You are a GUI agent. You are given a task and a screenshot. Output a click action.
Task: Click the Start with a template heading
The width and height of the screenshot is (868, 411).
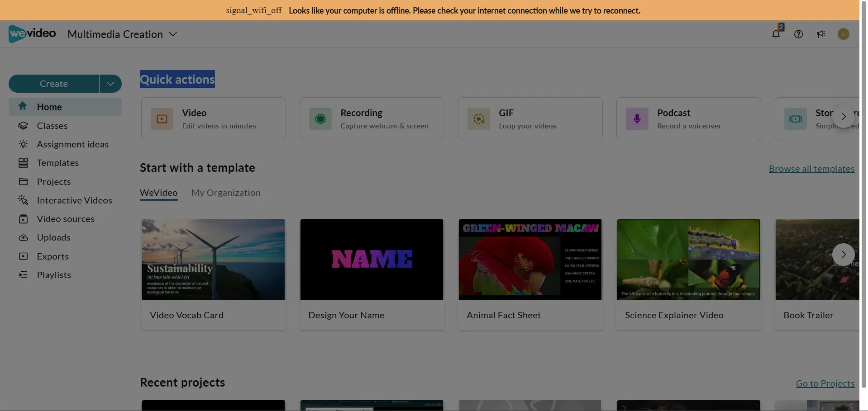197,168
